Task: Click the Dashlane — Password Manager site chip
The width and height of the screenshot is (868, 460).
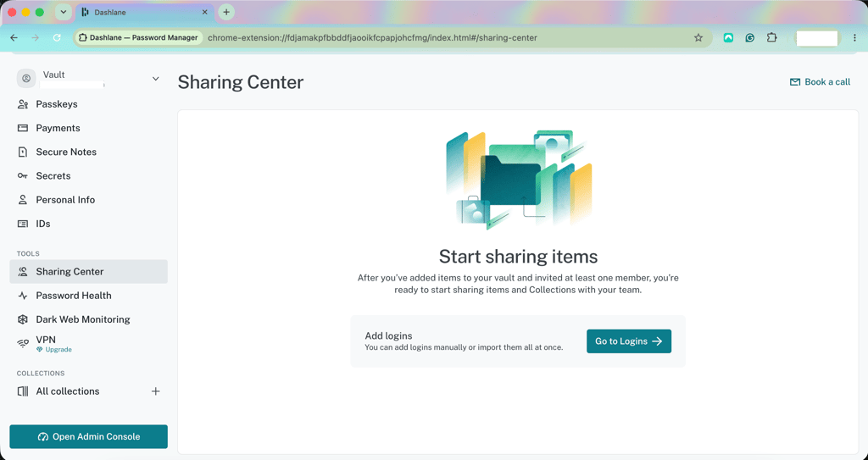Action: tap(139, 37)
